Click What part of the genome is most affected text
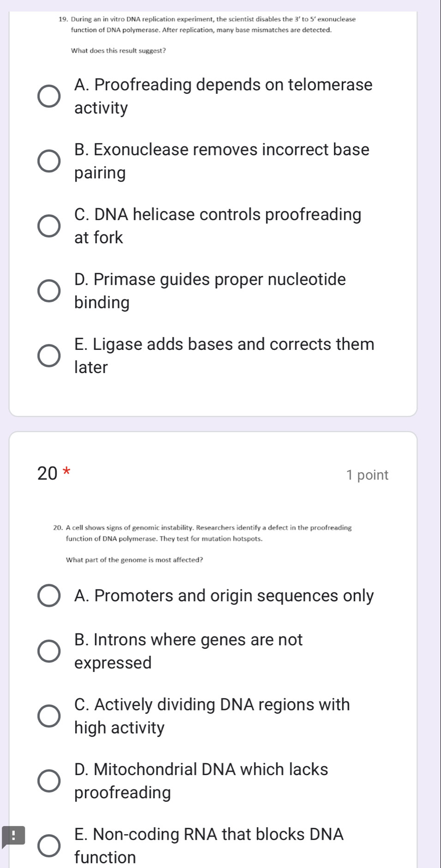This screenshot has width=441, height=868. [134, 560]
